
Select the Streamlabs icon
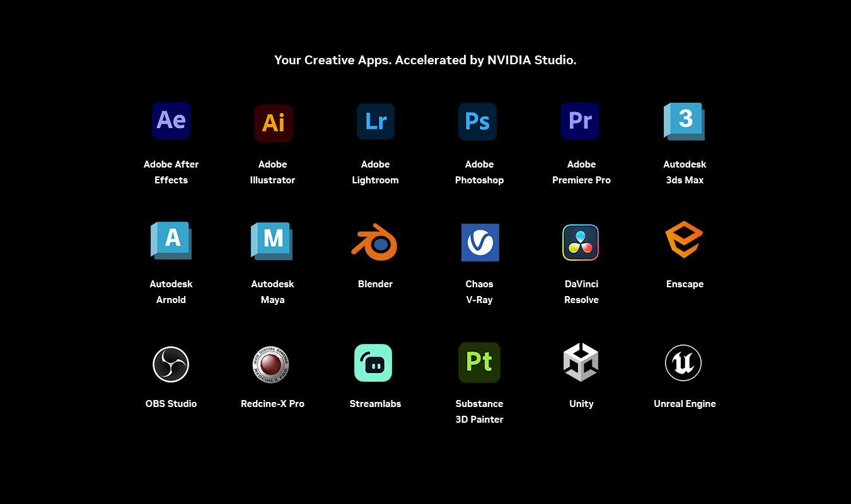point(373,363)
